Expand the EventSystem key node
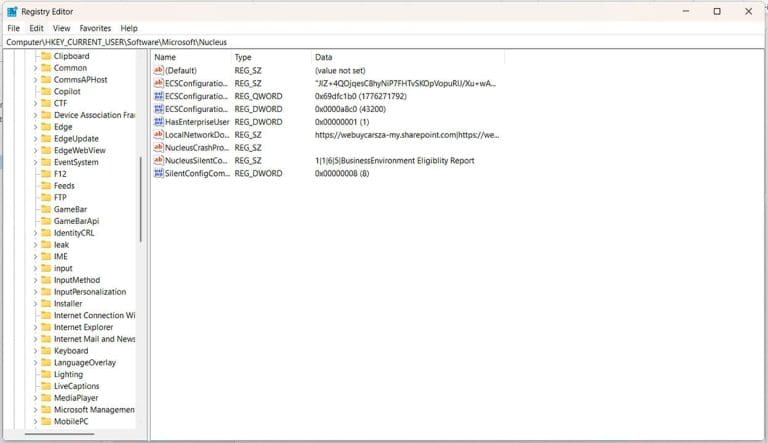The width and height of the screenshot is (768, 443). [35, 162]
